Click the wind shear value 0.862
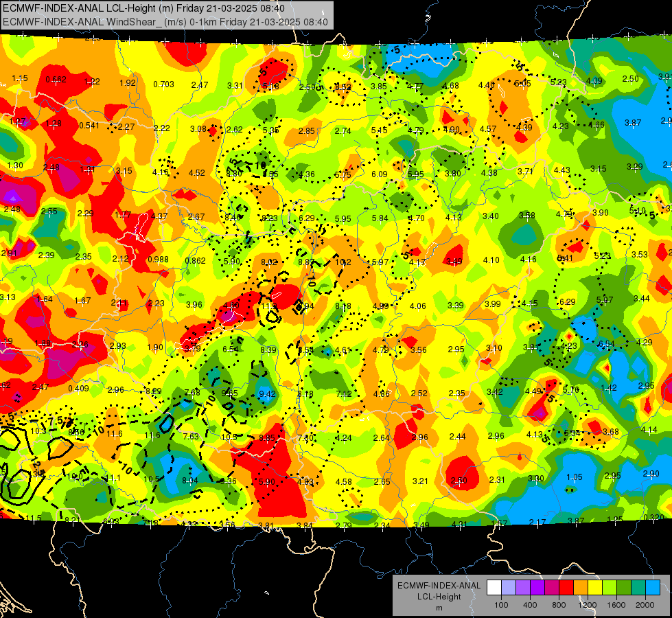Screen dimensions: 672x618 coord(196,261)
